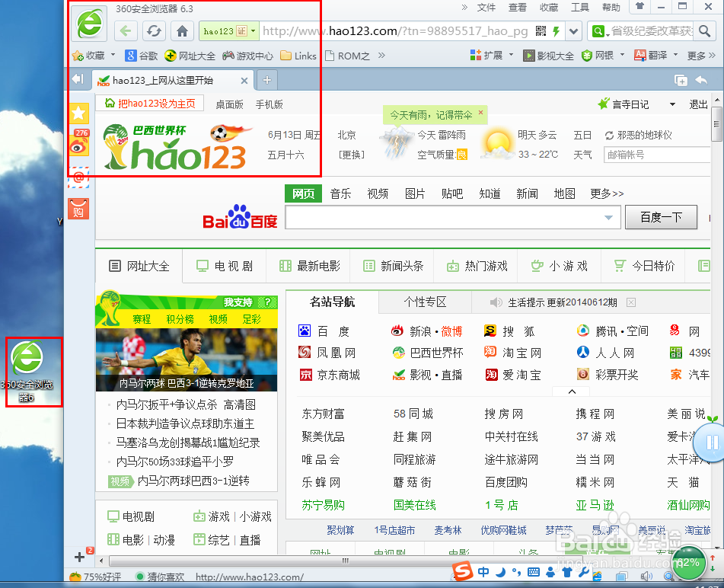Viewport: 724px width, 588px height.
Task: Open the 查看 menu
Action: [x=517, y=8]
